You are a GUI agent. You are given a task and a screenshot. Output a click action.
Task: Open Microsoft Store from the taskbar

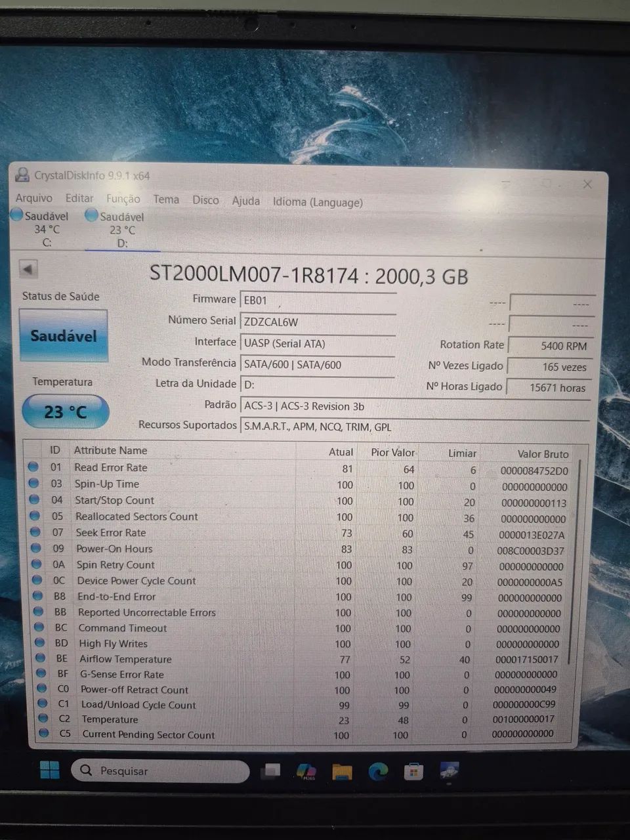click(x=413, y=772)
